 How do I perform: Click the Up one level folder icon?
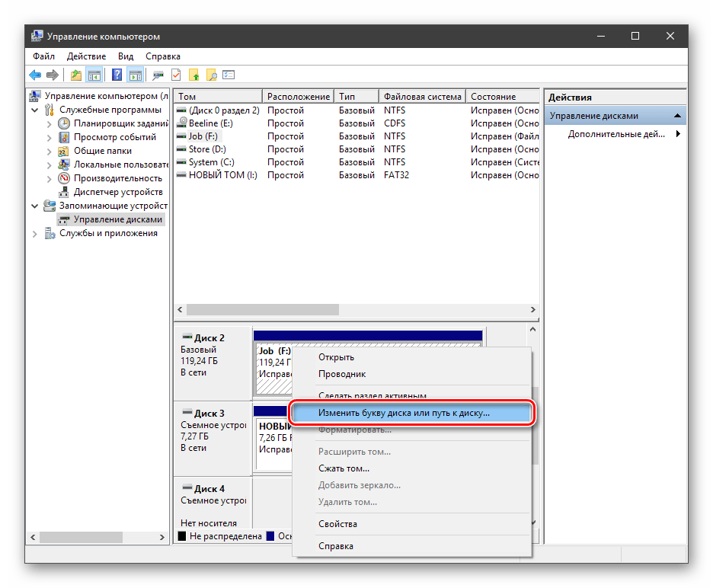pyautogui.click(x=75, y=75)
